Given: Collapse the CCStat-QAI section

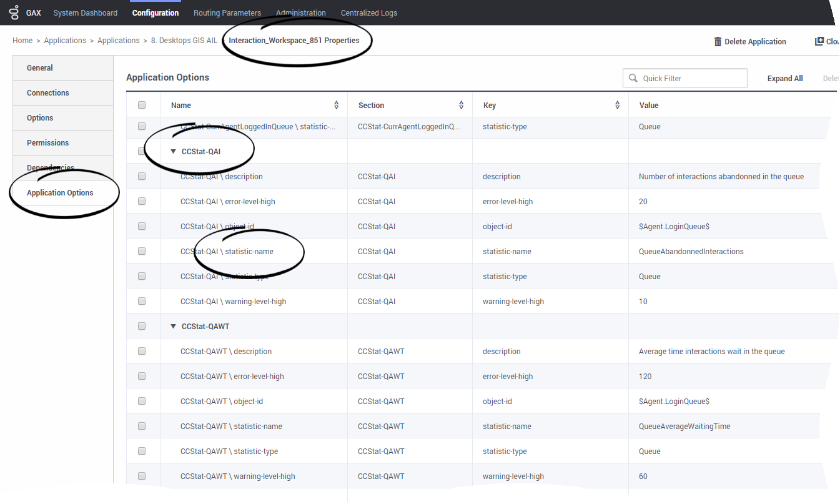Looking at the screenshot, I should tap(173, 151).
